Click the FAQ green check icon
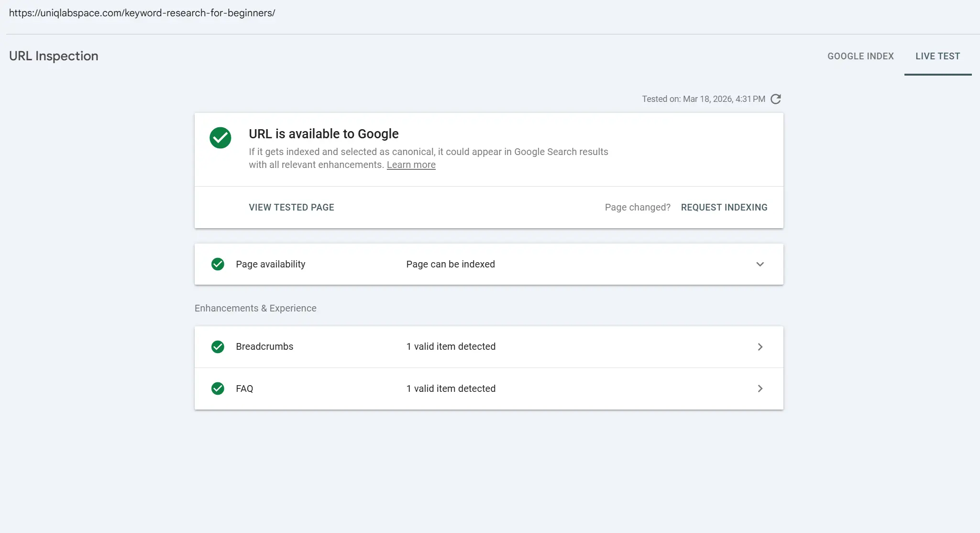This screenshot has width=980, height=533. tap(218, 389)
